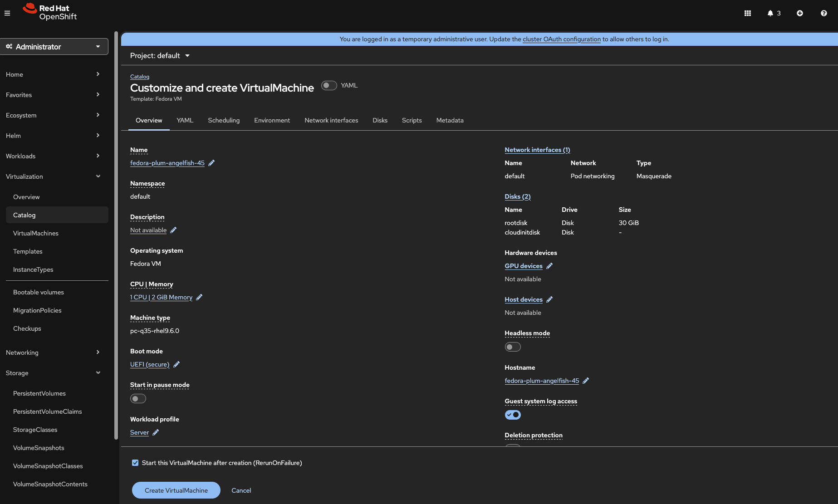
Task: Open the 1 CPU | 2 GiB Memory link
Action: pyautogui.click(x=161, y=297)
